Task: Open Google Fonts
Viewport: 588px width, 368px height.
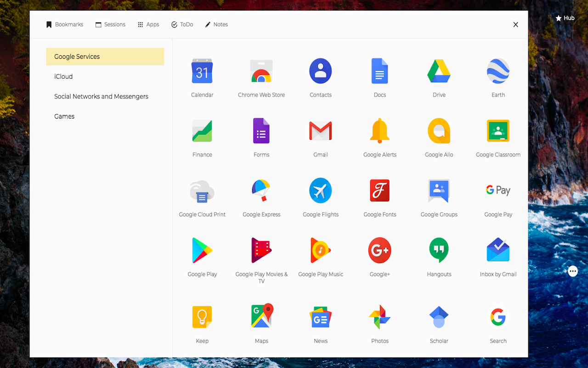Action: coord(380,191)
